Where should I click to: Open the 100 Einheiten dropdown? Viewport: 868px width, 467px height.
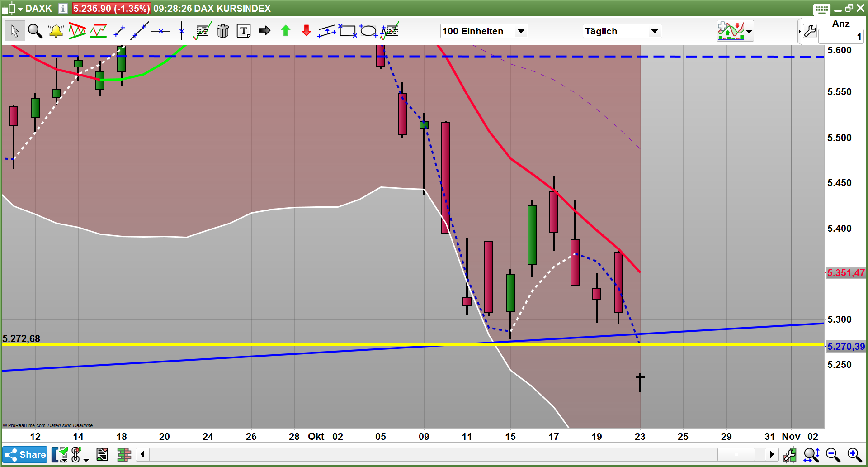pyautogui.click(x=484, y=31)
